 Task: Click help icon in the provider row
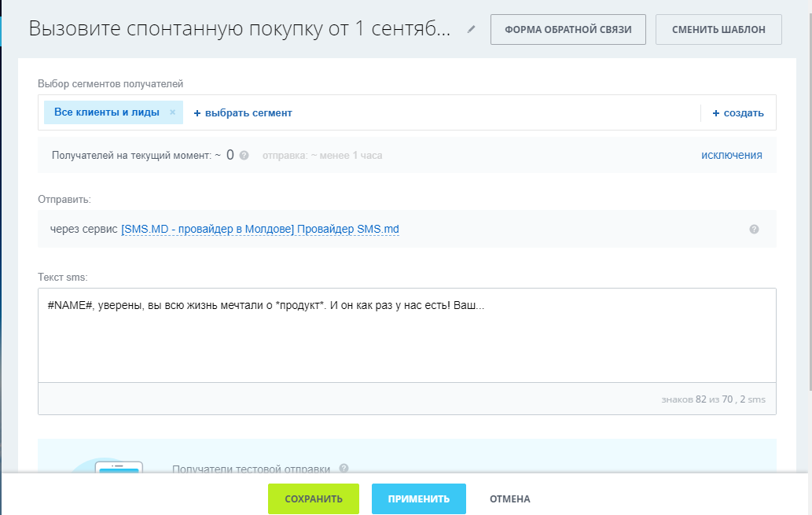click(x=754, y=230)
